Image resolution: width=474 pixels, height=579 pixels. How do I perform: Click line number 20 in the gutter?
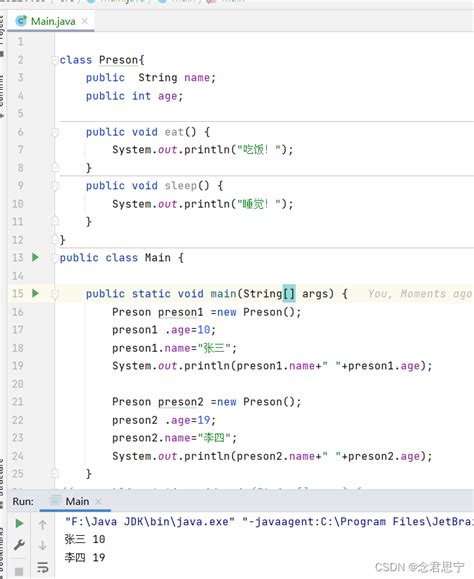tap(18, 384)
